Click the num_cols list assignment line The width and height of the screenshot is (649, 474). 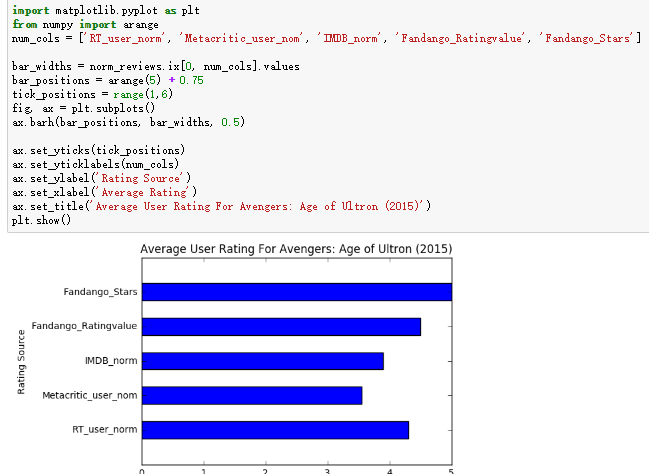point(326,38)
